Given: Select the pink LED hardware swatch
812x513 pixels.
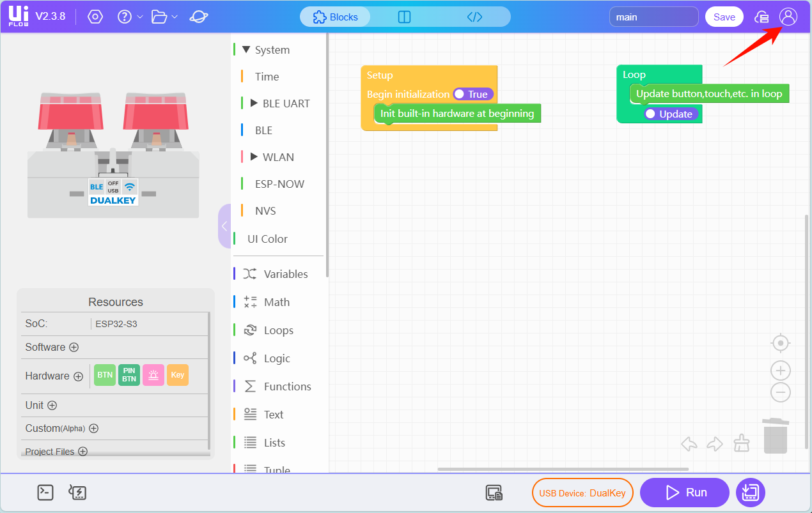Looking at the screenshot, I should point(153,375).
